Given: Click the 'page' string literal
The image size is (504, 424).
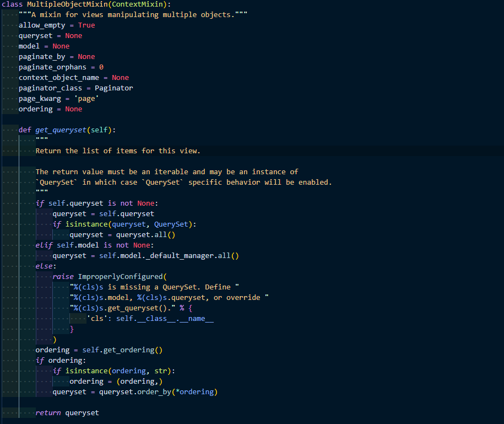Looking at the screenshot, I should (x=86, y=99).
